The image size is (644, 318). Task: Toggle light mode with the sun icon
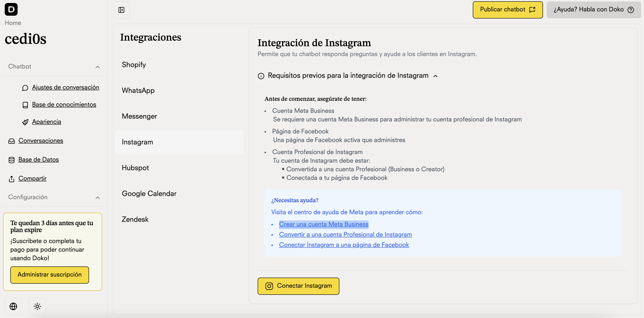pos(37,306)
